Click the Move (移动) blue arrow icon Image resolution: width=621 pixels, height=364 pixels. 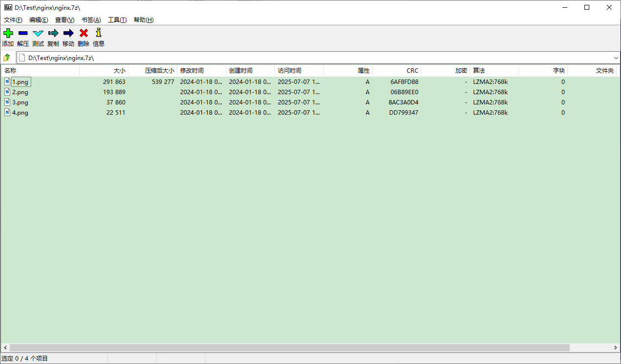point(68,33)
